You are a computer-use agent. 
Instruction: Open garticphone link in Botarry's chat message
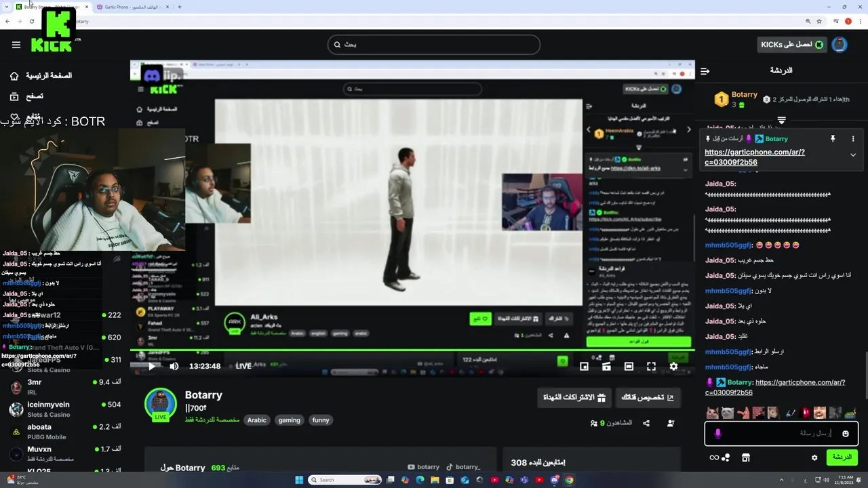775,387
